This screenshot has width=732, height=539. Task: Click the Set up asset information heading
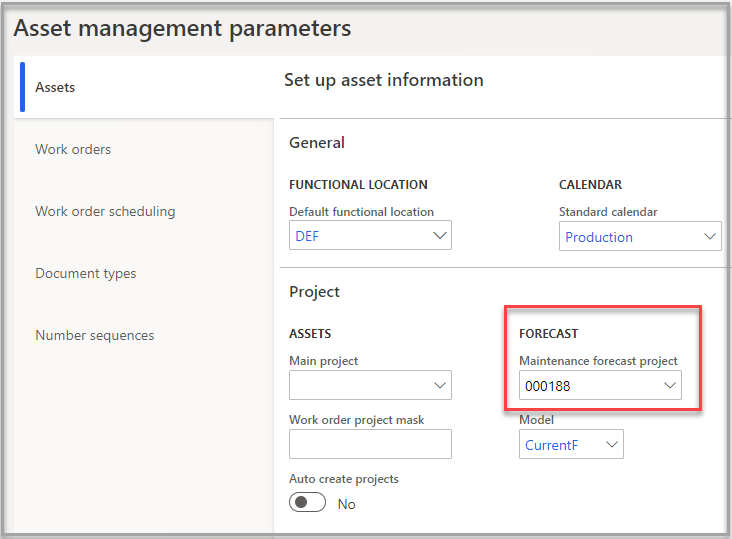[x=384, y=80]
